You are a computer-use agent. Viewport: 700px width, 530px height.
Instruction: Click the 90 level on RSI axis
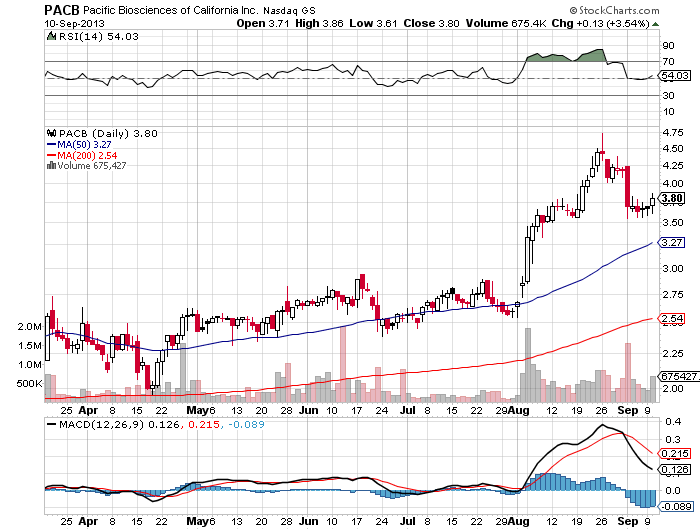point(668,46)
